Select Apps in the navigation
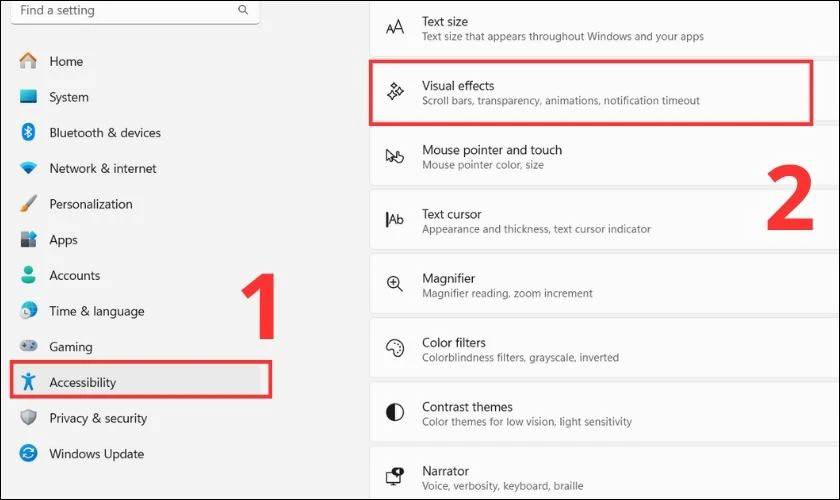The image size is (840, 500). pyautogui.click(x=135, y=240)
